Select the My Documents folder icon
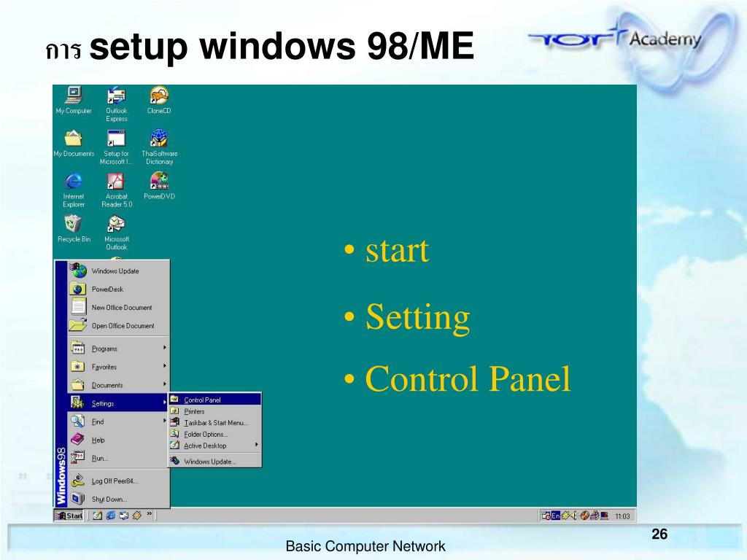747x560 pixels. [74, 144]
